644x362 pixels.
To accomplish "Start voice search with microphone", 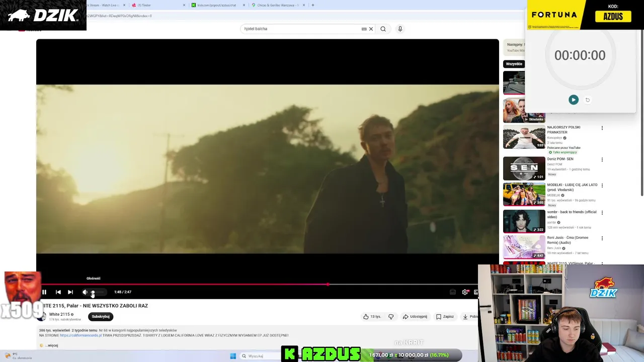I will tap(400, 29).
